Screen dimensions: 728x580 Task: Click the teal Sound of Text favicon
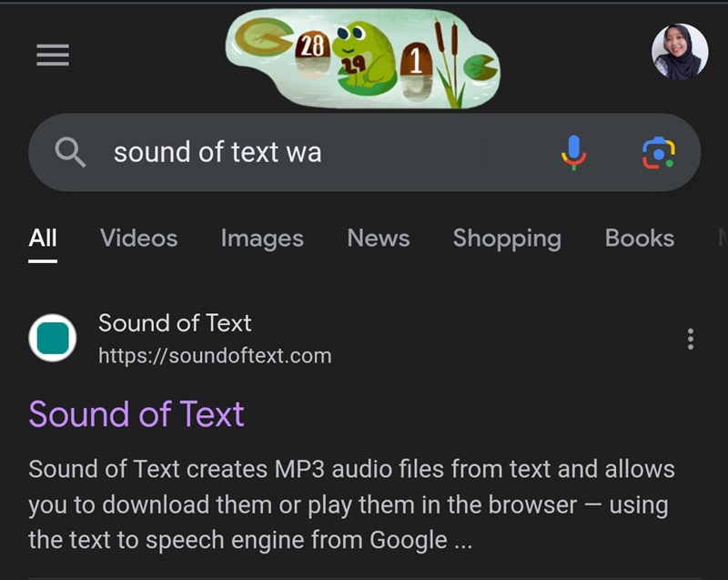(53, 338)
